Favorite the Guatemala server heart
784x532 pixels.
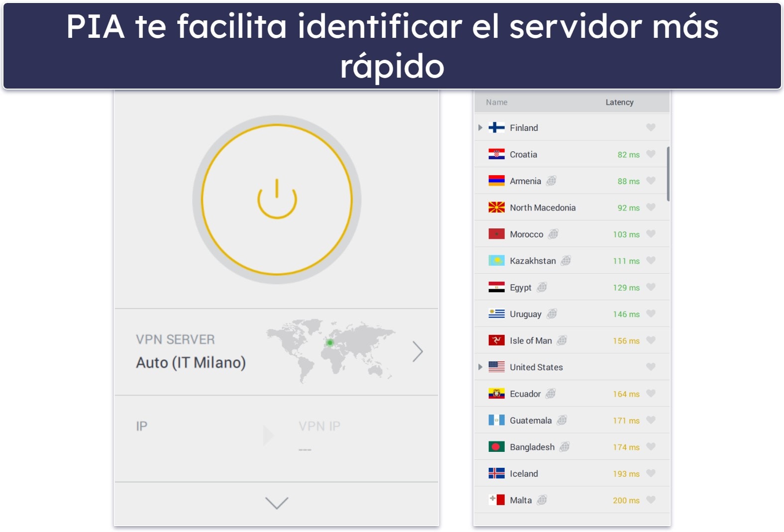pyautogui.click(x=651, y=420)
